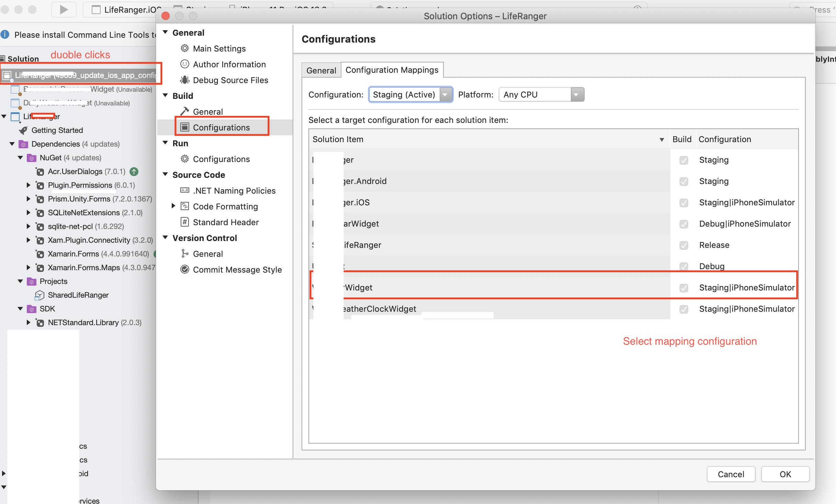
Task: Select the Xam.Plugin.Connectivity package entry
Action: tap(100, 240)
